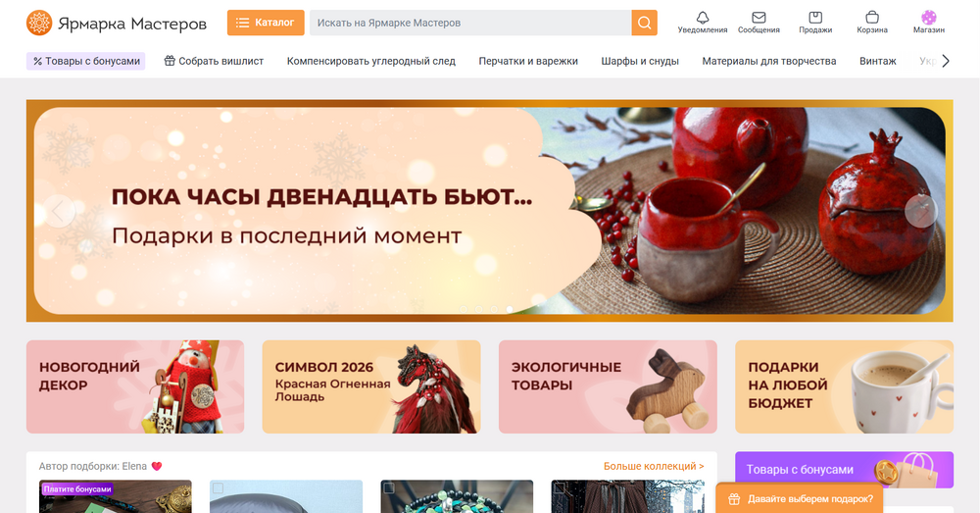Image resolution: width=980 pixels, height=513 pixels.
Task: Tick the checkbox on the fourth collection item
Action: pyautogui.click(x=560, y=487)
